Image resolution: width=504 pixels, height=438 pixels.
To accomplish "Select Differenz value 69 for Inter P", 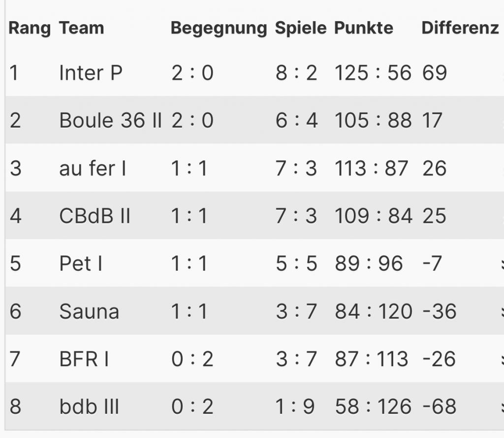I will (434, 73).
